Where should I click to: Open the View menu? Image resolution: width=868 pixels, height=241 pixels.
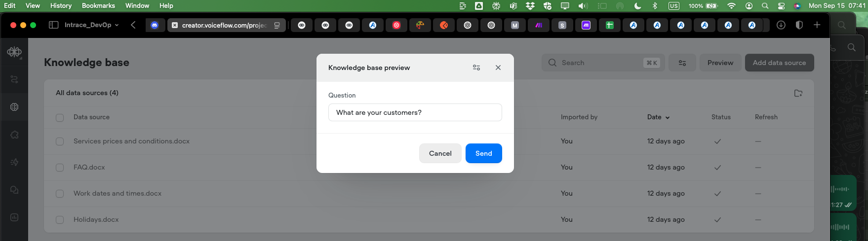point(33,5)
